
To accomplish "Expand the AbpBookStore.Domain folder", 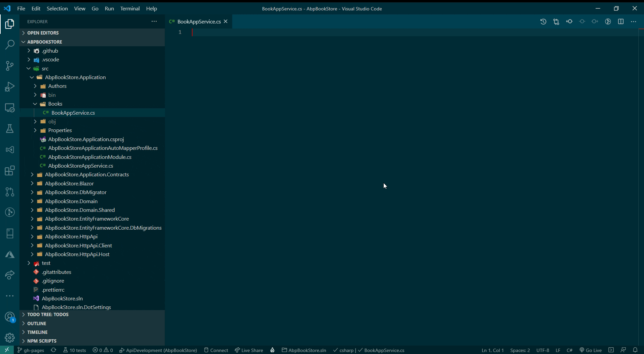I will click(92, 201).
